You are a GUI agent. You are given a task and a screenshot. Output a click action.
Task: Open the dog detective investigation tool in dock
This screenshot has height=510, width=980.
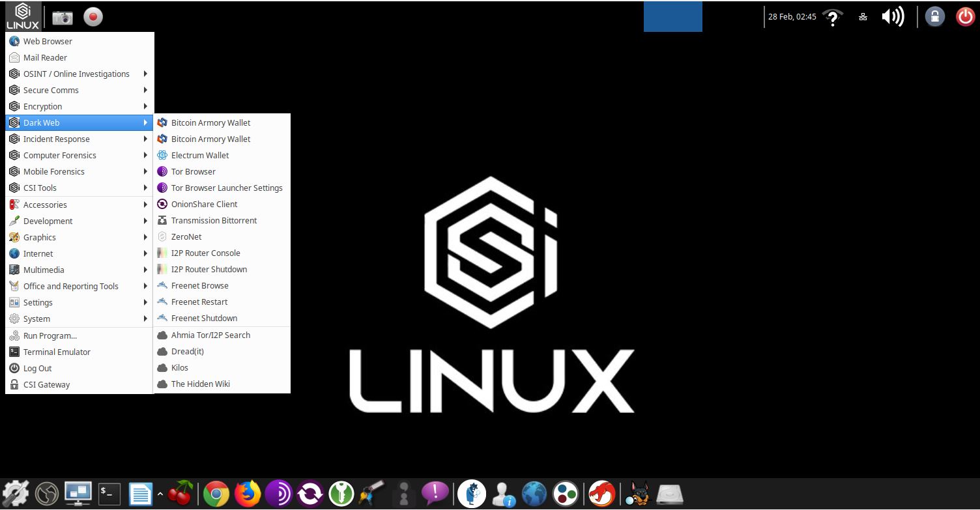(x=638, y=494)
